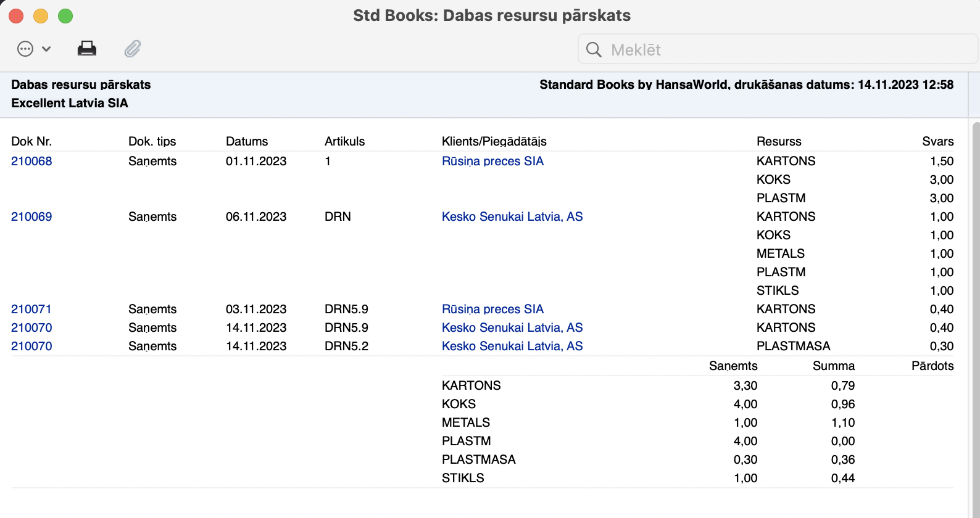
Task: Click 'Excellent Latvia SIA' company name
Action: (x=70, y=103)
